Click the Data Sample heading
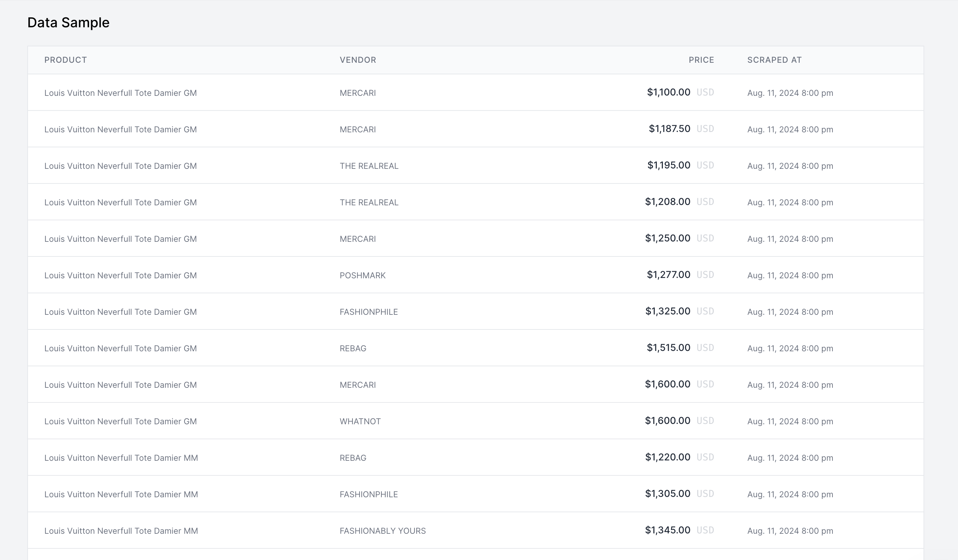Viewport: 958px width, 560px height. click(x=69, y=23)
